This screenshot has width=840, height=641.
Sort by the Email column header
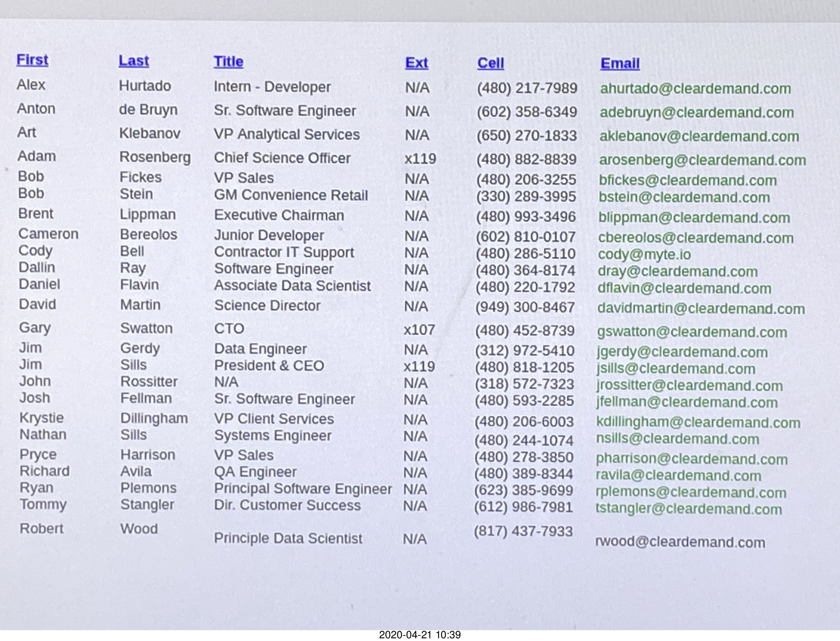click(620, 64)
